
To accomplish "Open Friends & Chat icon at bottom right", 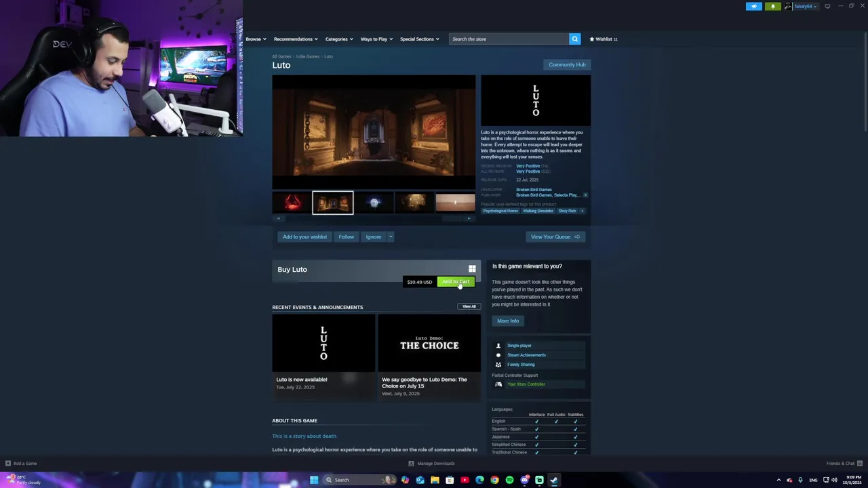I will tap(860, 464).
